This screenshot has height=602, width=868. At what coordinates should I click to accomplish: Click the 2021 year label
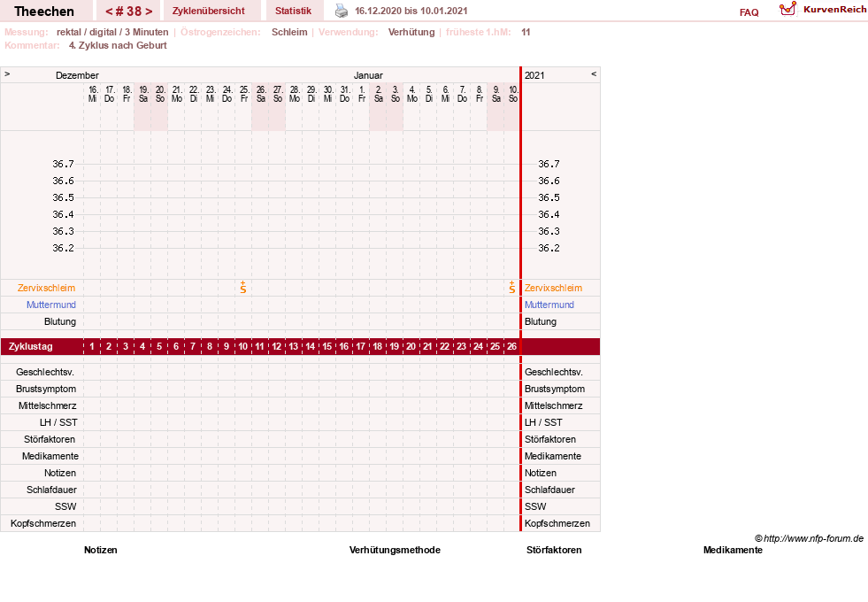click(x=534, y=75)
